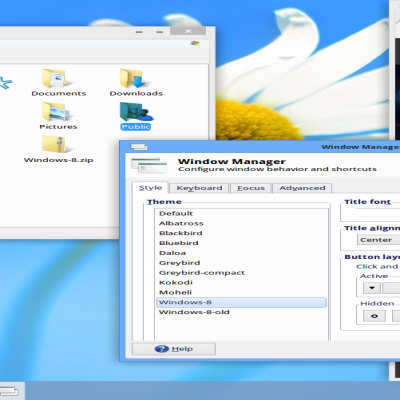Select the Bluebird theme
Screen dimensions: 400x400
pyautogui.click(x=241, y=243)
